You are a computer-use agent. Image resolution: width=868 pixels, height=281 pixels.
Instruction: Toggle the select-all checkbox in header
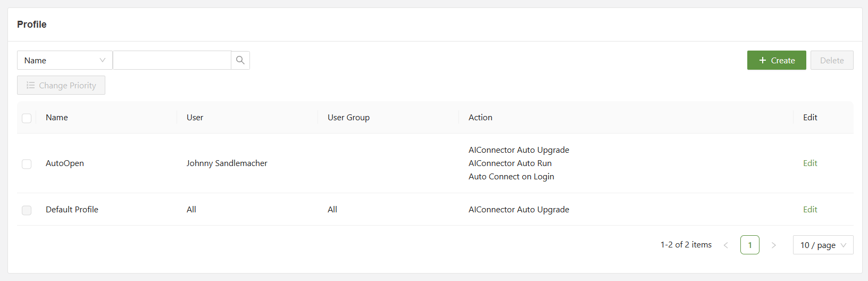tap(27, 118)
